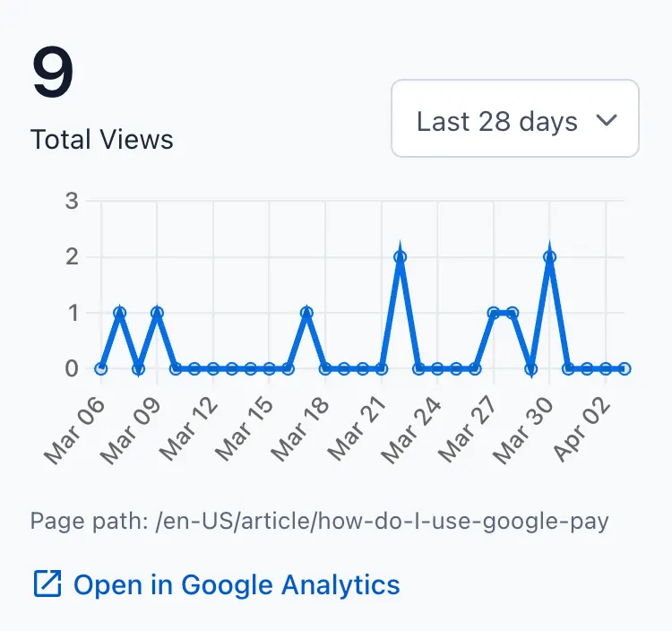Click the 'Mar 09' axis label
Viewport: 672px width, 631px height.
[x=131, y=431]
